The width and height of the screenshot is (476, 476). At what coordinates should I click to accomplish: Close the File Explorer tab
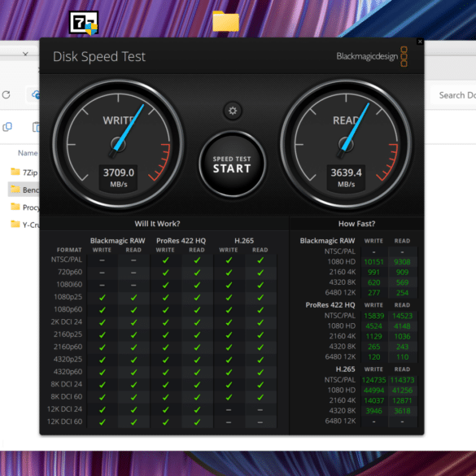(25, 54)
